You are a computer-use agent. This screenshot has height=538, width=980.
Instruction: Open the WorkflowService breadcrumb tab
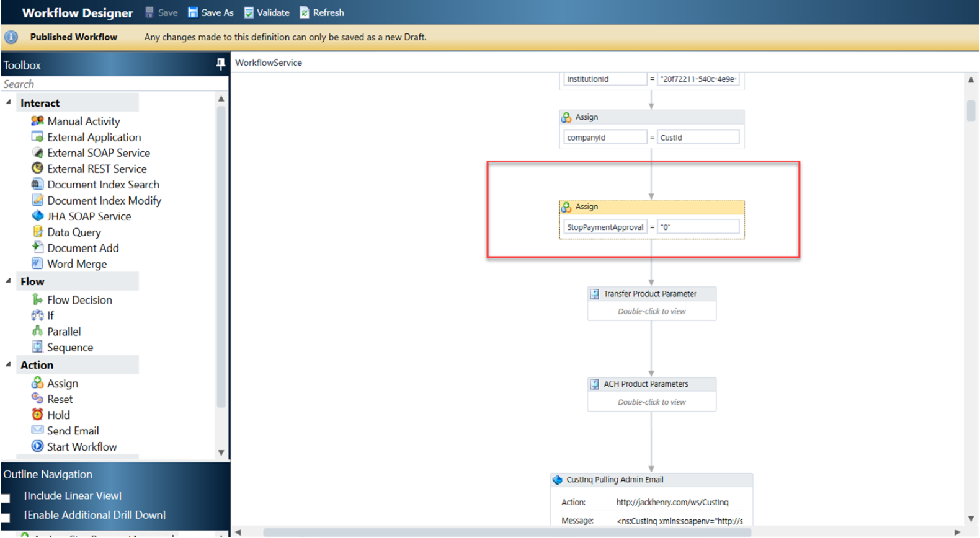(x=269, y=63)
